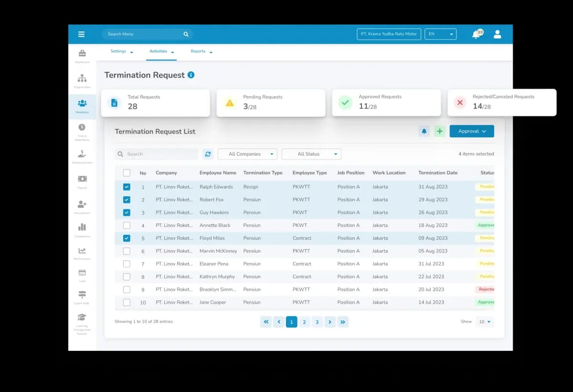Click the refresh icon beside Search field
The image size is (573, 392).
coord(208,154)
